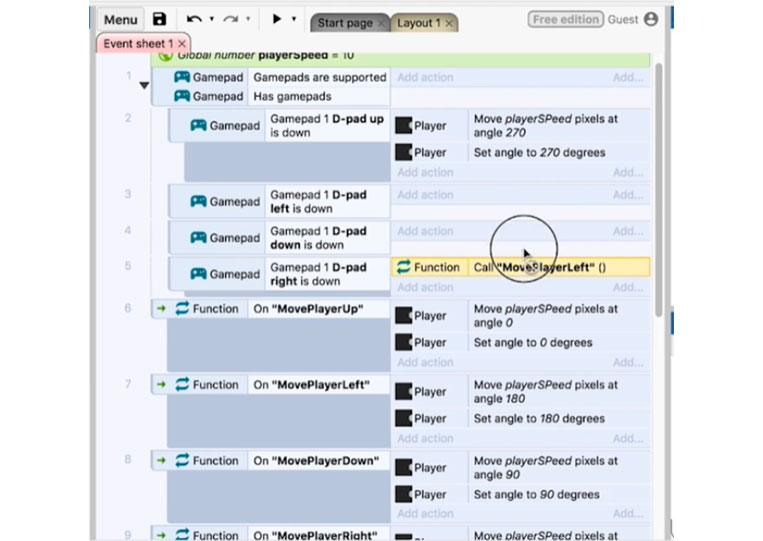Select the Set angle to 180 degrees action
The width and height of the screenshot is (763, 541).
[x=521, y=418]
